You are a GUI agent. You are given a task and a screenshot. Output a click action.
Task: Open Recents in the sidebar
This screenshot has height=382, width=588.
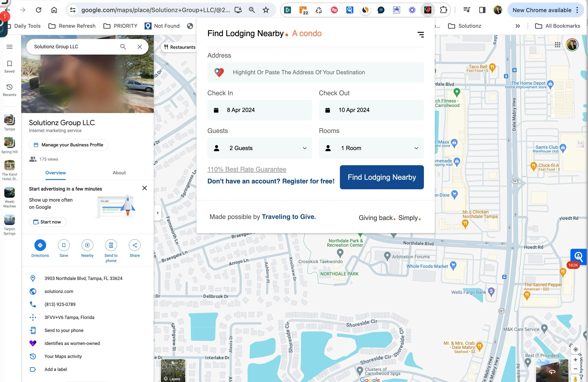pyautogui.click(x=9, y=90)
